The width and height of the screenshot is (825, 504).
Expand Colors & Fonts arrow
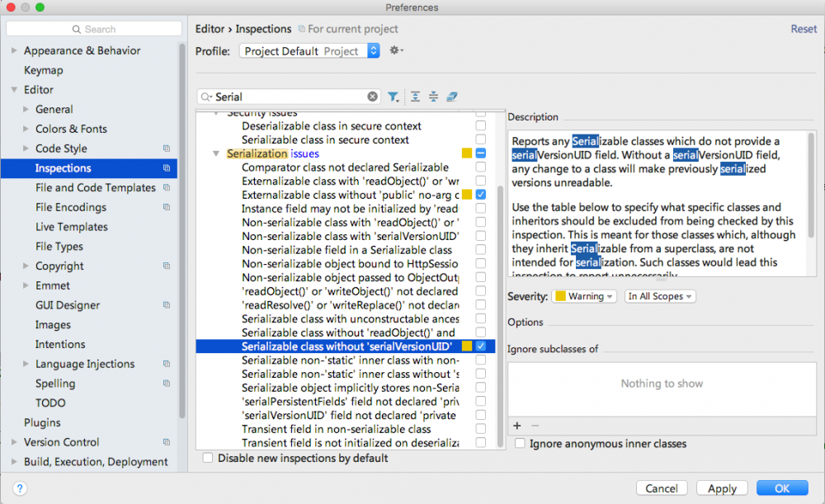pyautogui.click(x=26, y=129)
